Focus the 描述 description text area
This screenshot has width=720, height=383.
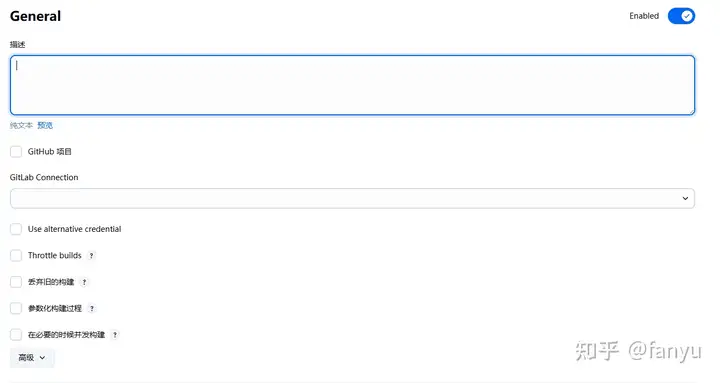(352, 85)
